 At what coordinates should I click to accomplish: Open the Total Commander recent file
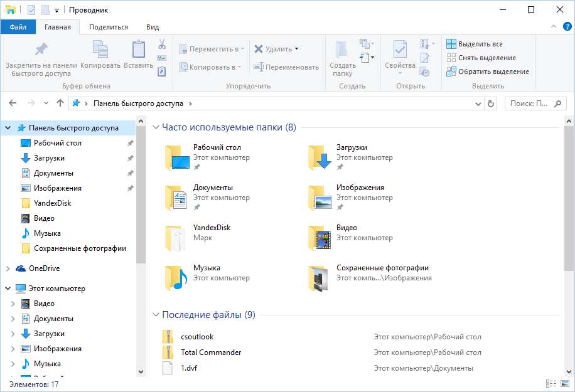tap(210, 352)
